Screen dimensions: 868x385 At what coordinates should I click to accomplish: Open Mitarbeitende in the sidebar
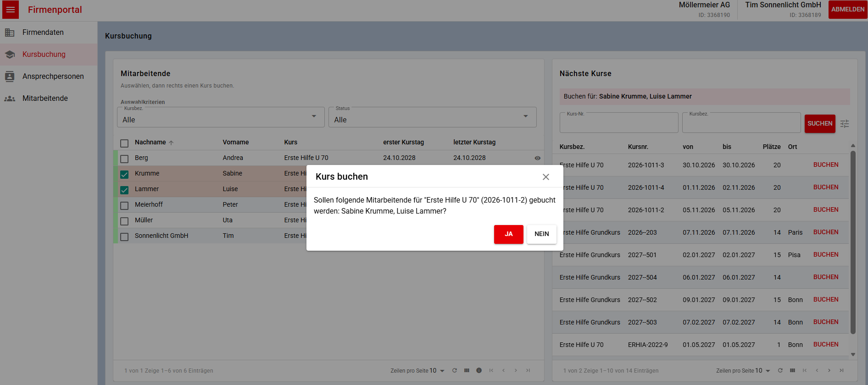(49, 99)
